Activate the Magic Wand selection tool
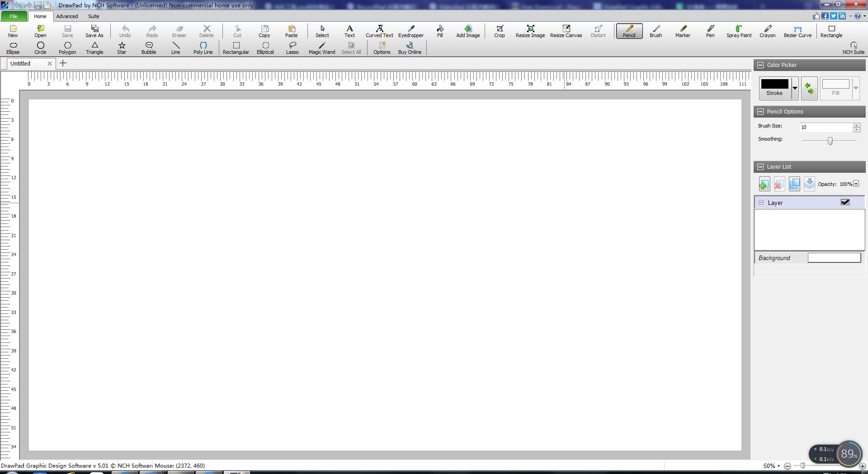The width and height of the screenshot is (868, 474). 321,47
